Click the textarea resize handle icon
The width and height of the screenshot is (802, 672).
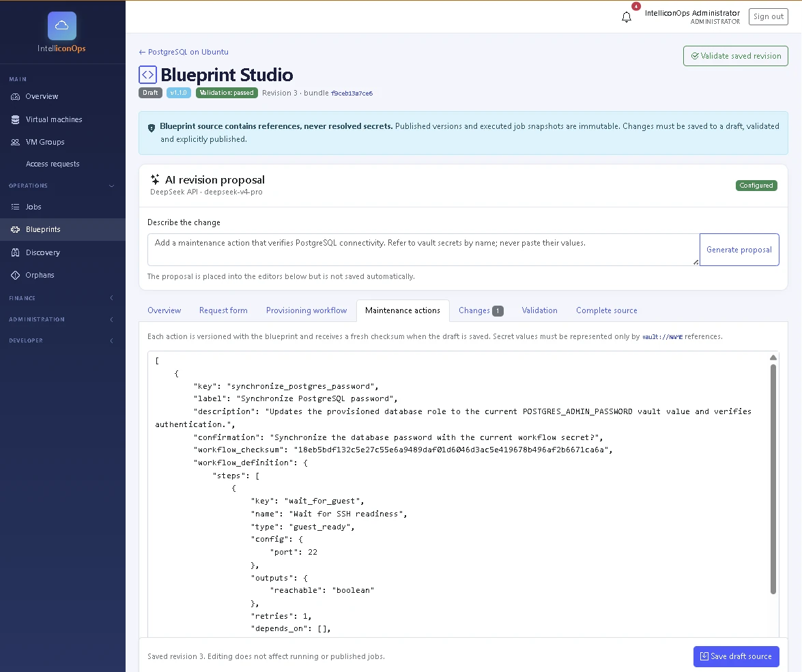tap(696, 262)
